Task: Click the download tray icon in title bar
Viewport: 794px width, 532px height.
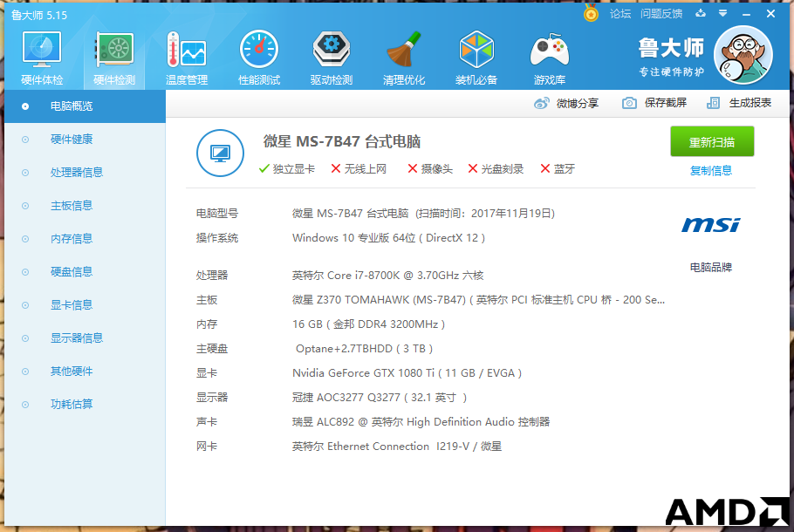Action: coord(701,13)
